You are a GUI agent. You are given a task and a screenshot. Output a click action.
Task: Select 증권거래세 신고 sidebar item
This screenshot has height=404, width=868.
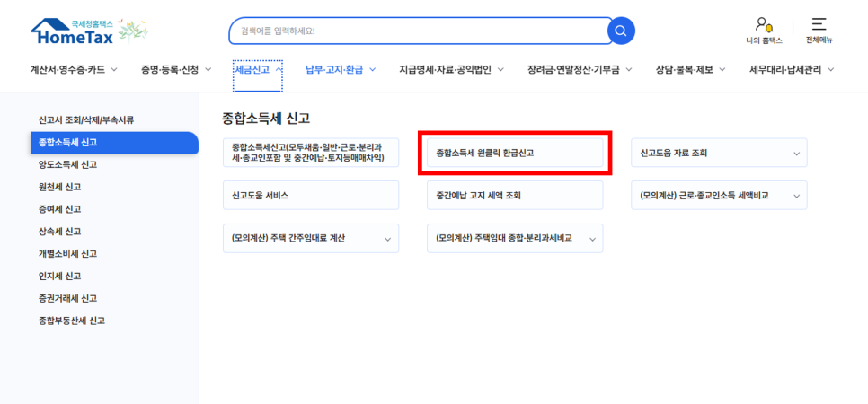67,298
